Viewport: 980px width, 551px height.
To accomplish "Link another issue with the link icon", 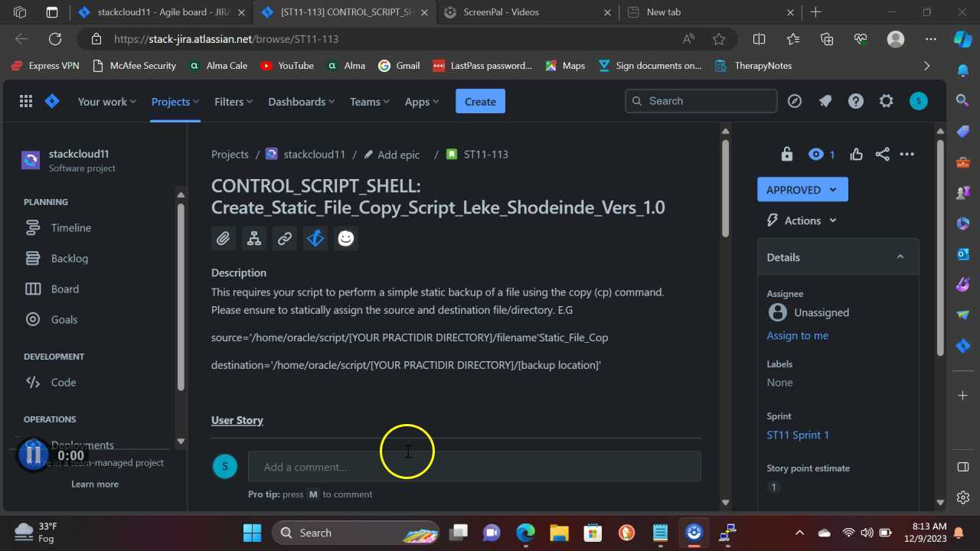I will [284, 238].
